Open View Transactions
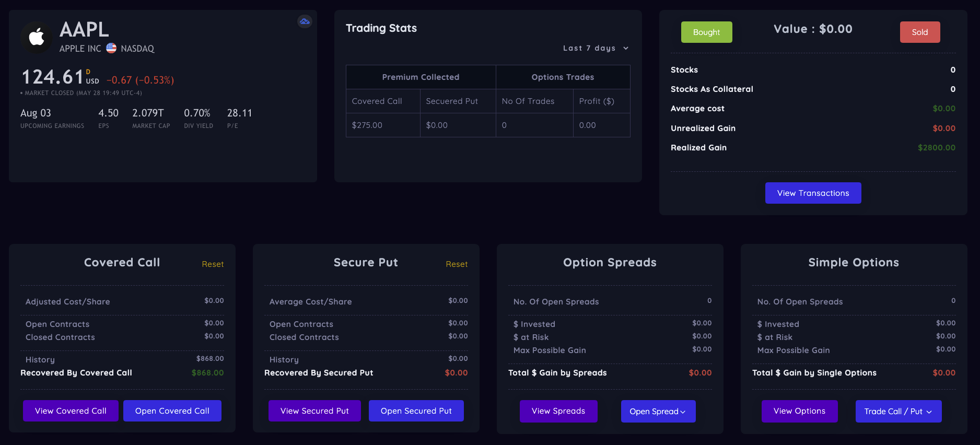This screenshot has height=445, width=980. (x=813, y=193)
